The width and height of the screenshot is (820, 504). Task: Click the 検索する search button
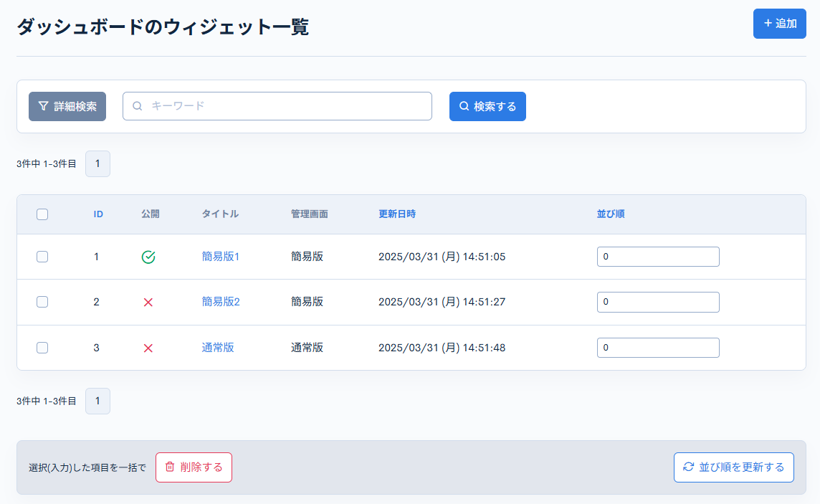coord(487,105)
